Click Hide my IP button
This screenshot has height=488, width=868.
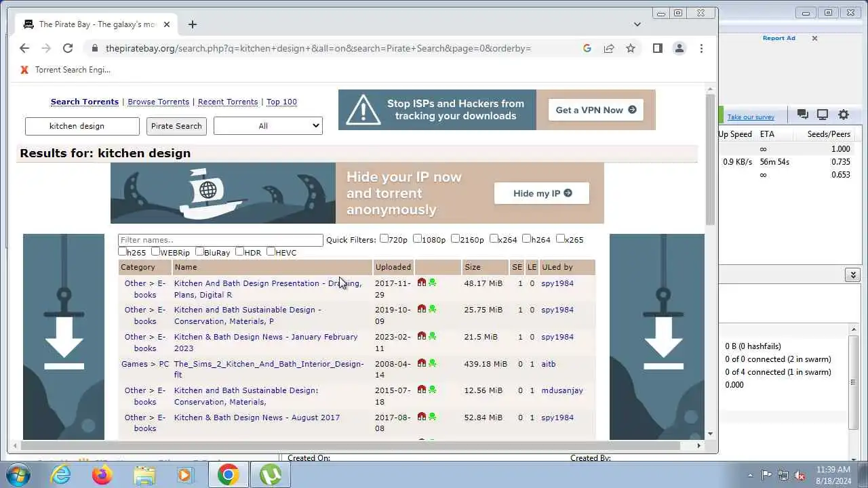coord(542,193)
